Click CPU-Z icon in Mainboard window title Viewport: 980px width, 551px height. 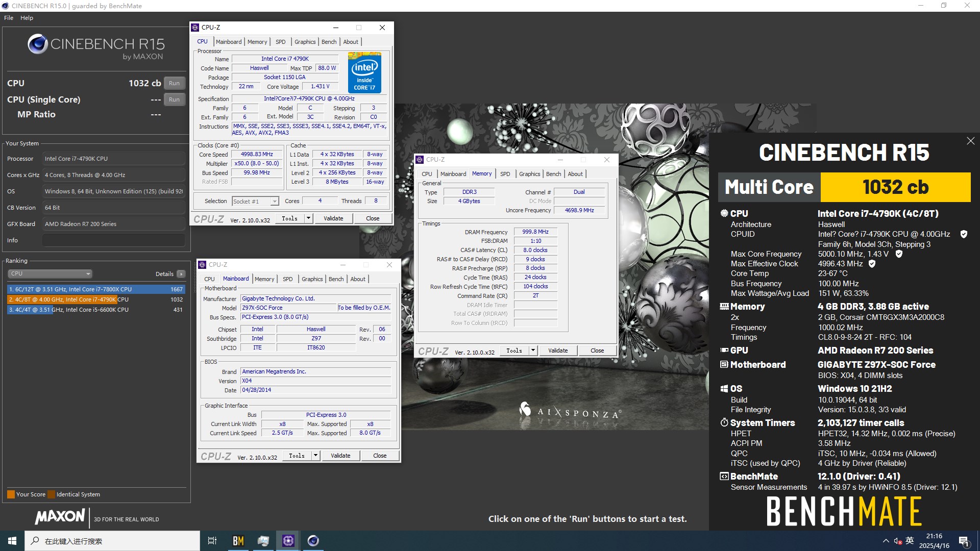click(202, 265)
